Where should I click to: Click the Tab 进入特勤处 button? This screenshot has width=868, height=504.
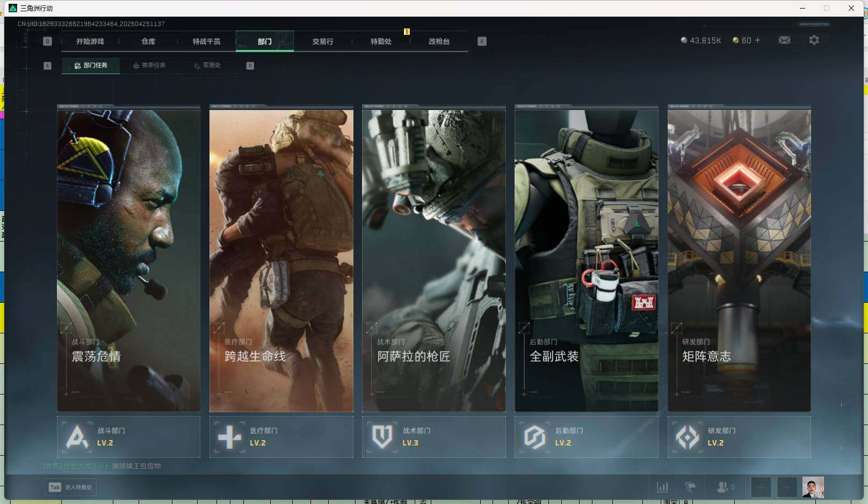(70, 487)
